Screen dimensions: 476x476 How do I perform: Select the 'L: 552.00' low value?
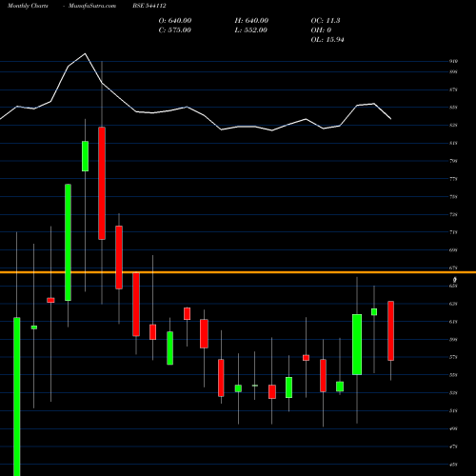pos(250,30)
